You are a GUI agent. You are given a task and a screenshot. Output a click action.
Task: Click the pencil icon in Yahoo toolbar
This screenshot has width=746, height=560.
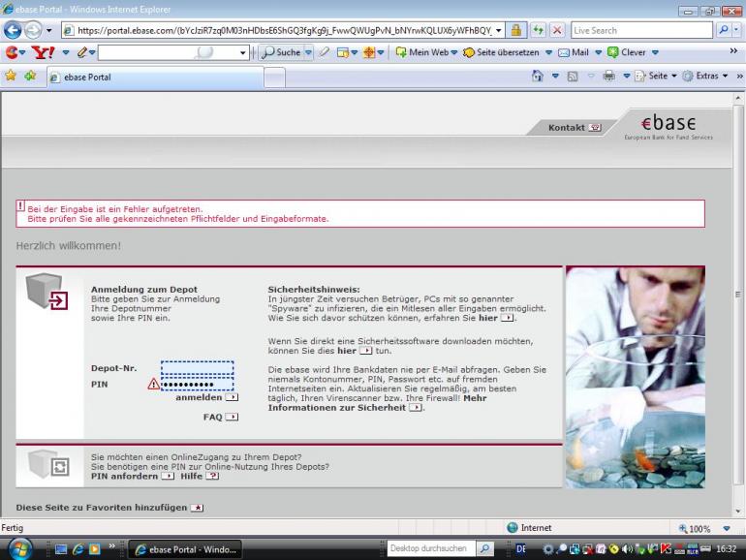(x=82, y=52)
